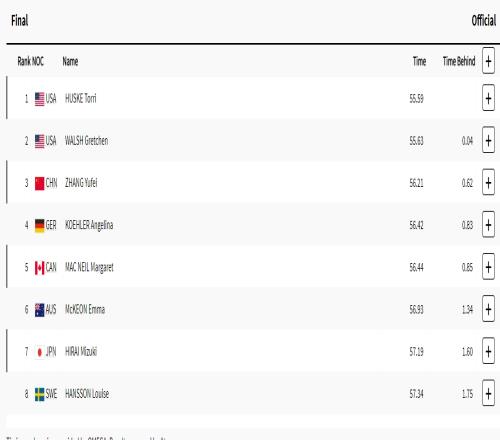Click the Japan flag icon
The height and width of the screenshot is (440, 500).
pyautogui.click(x=39, y=352)
